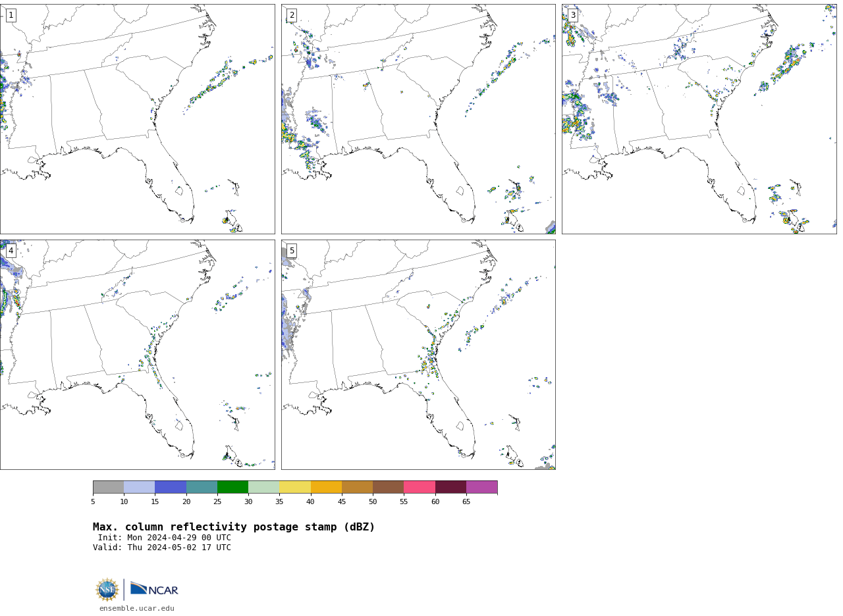Click the maroon 60-65 dBZ swatch
The image size is (843, 616).
point(450,487)
